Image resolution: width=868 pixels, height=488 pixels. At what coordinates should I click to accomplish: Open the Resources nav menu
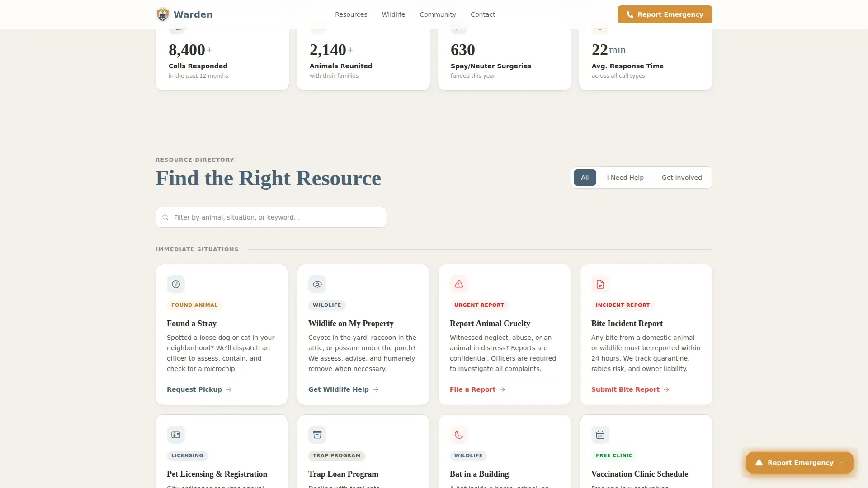click(351, 14)
